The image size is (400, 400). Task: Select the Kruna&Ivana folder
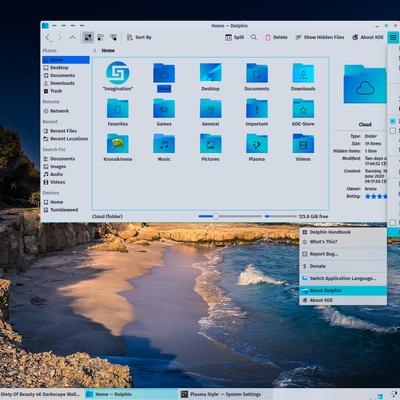pyautogui.click(x=118, y=144)
